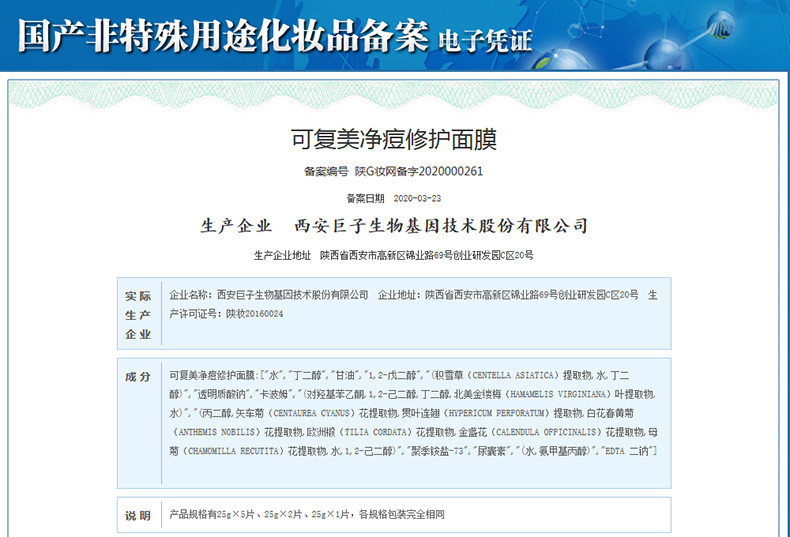790x537 pixels.
Task: Click the ANTHEMIS NOBILIS ingredient text
Action: 217,432
